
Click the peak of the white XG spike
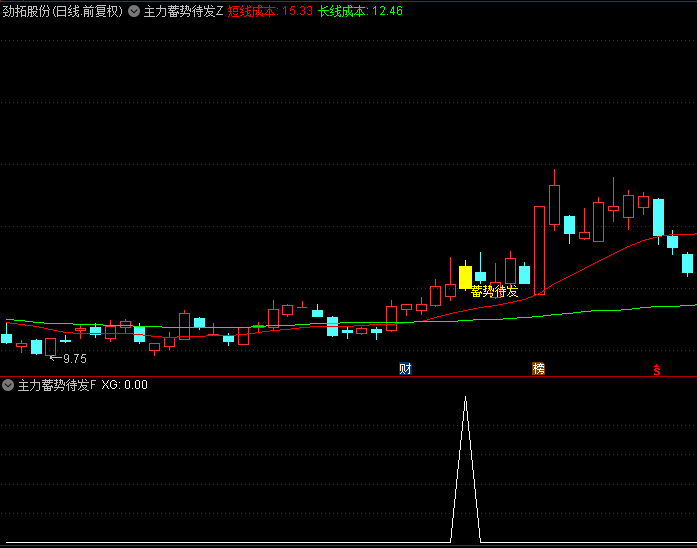pos(465,398)
